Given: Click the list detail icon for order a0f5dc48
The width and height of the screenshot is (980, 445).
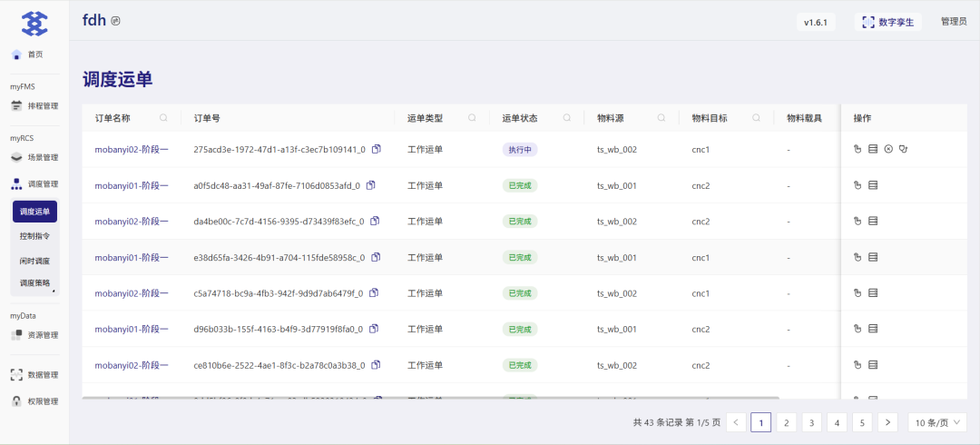Looking at the screenshot, I should pyautogui.click(x=873, y=185).
